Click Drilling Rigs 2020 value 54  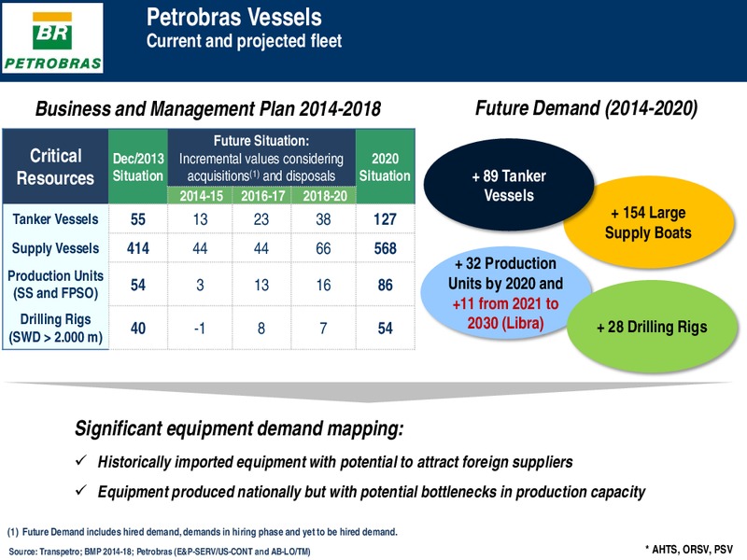pos(385,329)
